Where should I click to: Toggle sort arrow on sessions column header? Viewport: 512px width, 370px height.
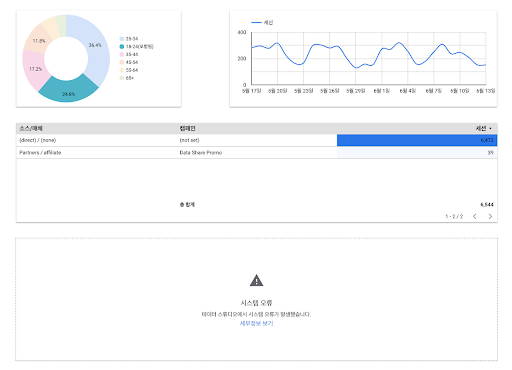tap(490, 129)
